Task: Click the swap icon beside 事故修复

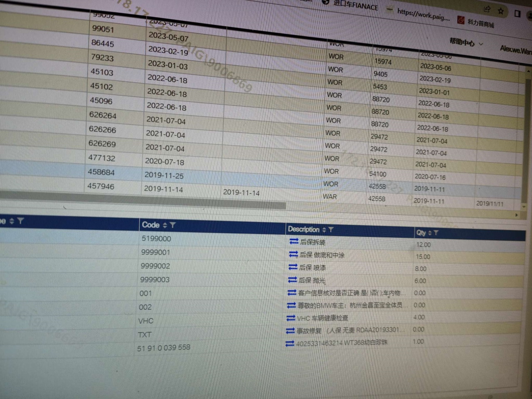Action: point(291,331)
